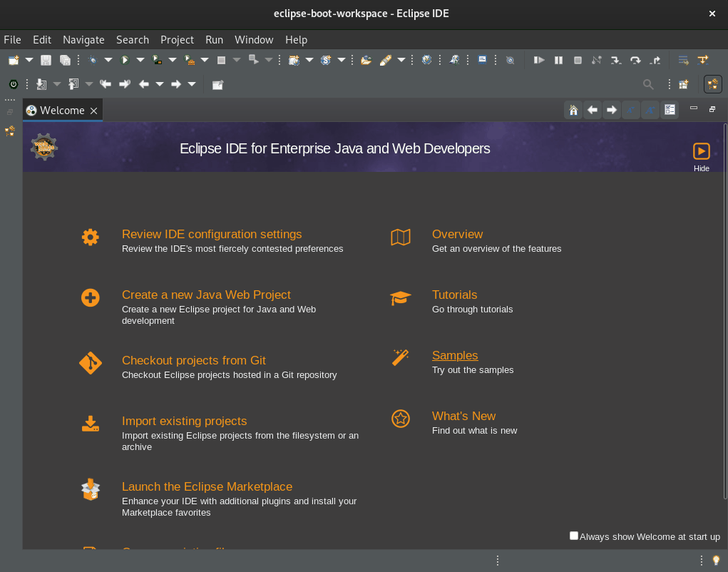Image resolution: width=728 pixels, height=572 pixels.
Task: Expand the Forward history dropdown arrow
Action: pyautogui.click(x=192, y=84)
